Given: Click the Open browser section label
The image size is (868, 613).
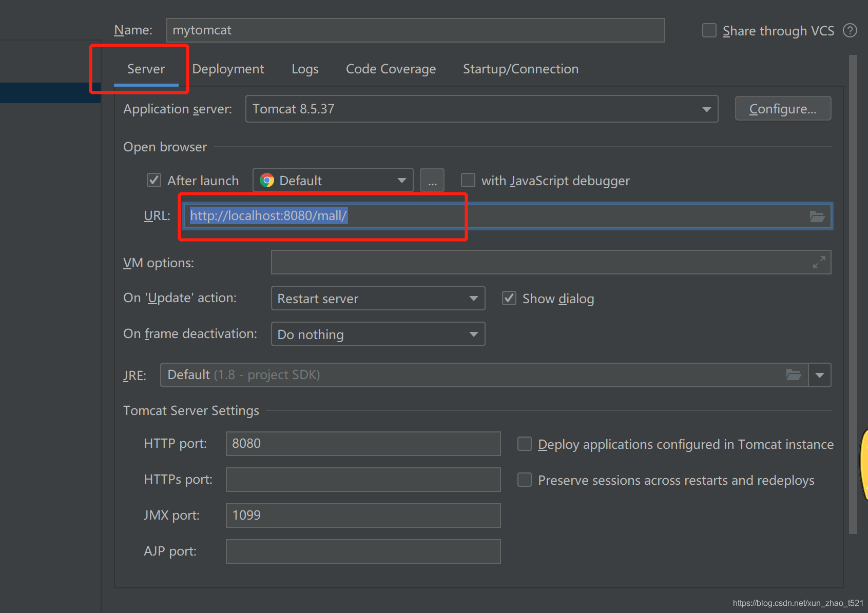Looking at the screenshot, I should tap(165, 147).
